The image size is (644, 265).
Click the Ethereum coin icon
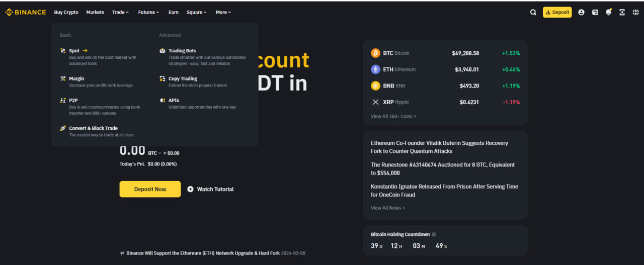375,69
